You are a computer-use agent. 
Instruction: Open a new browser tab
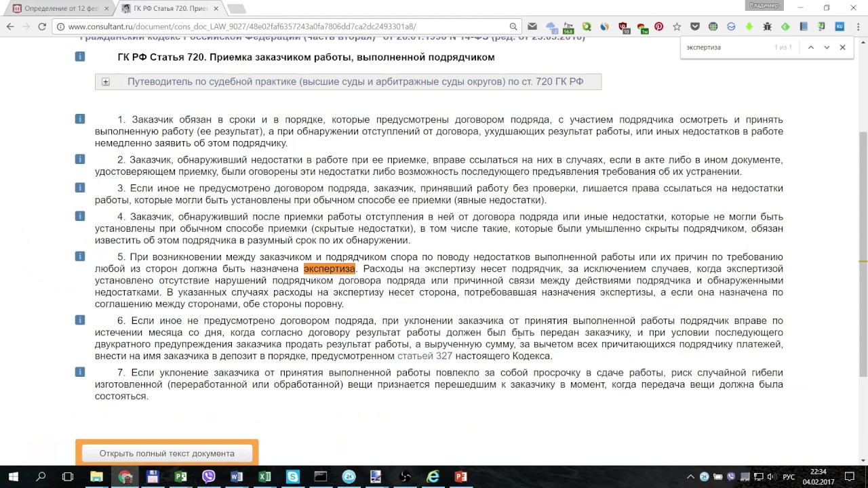tap(237, 9)
